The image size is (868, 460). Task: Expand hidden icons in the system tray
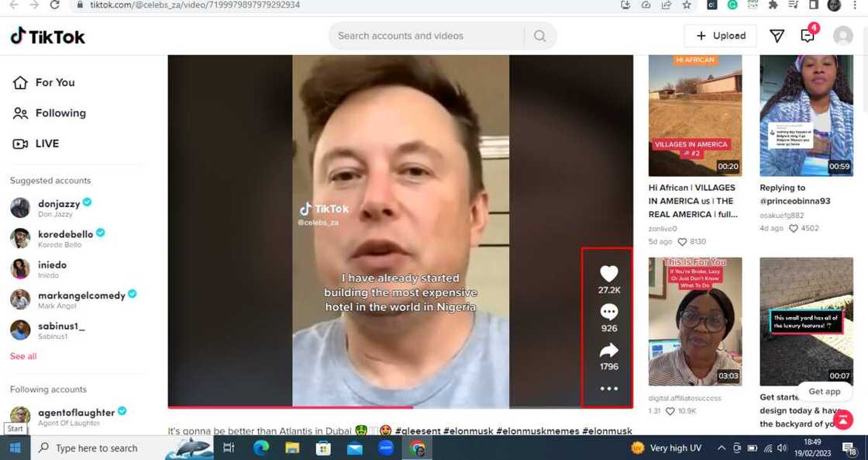[x=722, y=448]
